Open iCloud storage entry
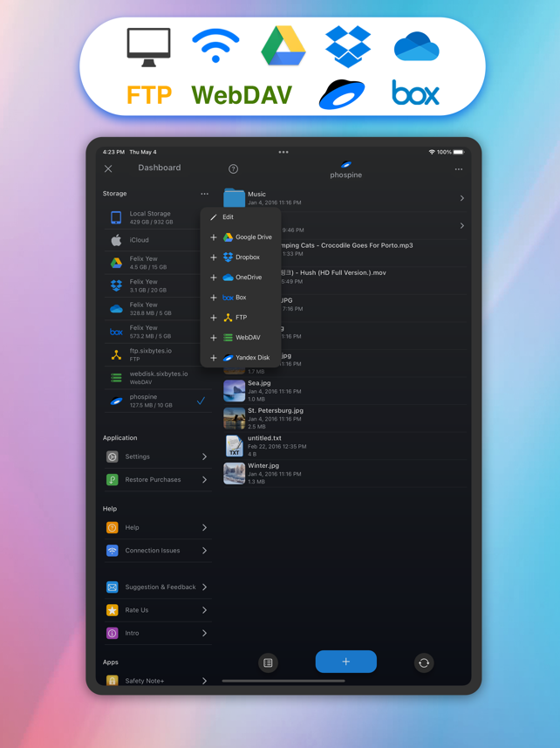This screenshot has width=560, height=748. tap(158, 240)
